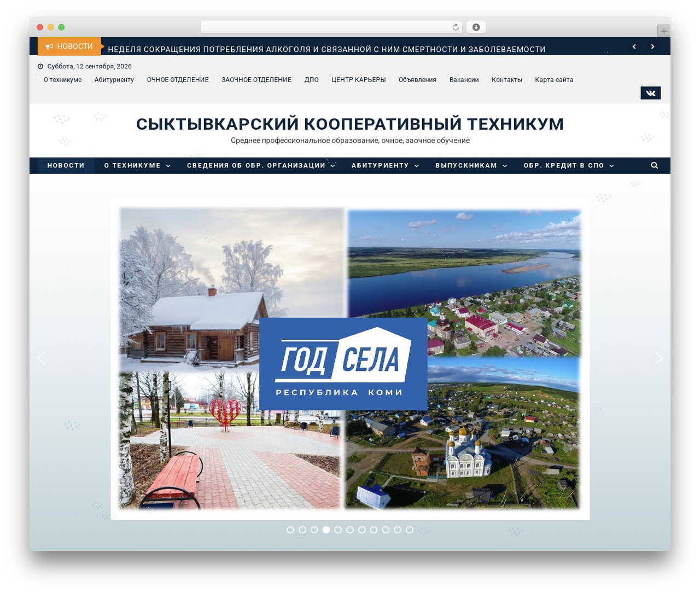
Task: Expand the Абитуриенту main menu
Action: (x=385, y=165)
